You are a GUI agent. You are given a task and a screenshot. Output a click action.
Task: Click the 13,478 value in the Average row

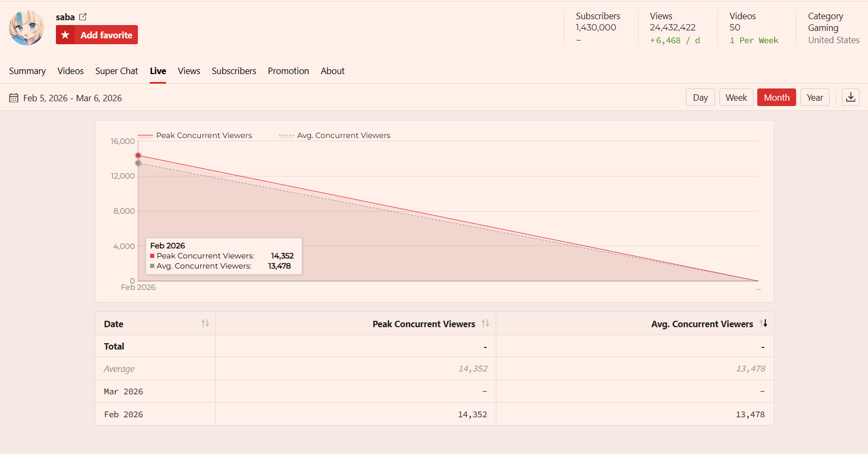(x=751, y=369)
